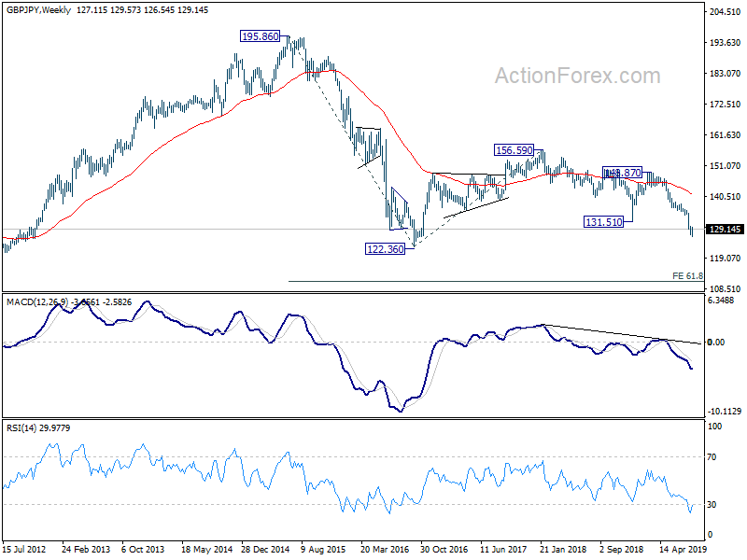Screen dimensions: 747x560
Task: Click the horizontal line under the FE 61.8 label
Action: [x=496, y=282]
